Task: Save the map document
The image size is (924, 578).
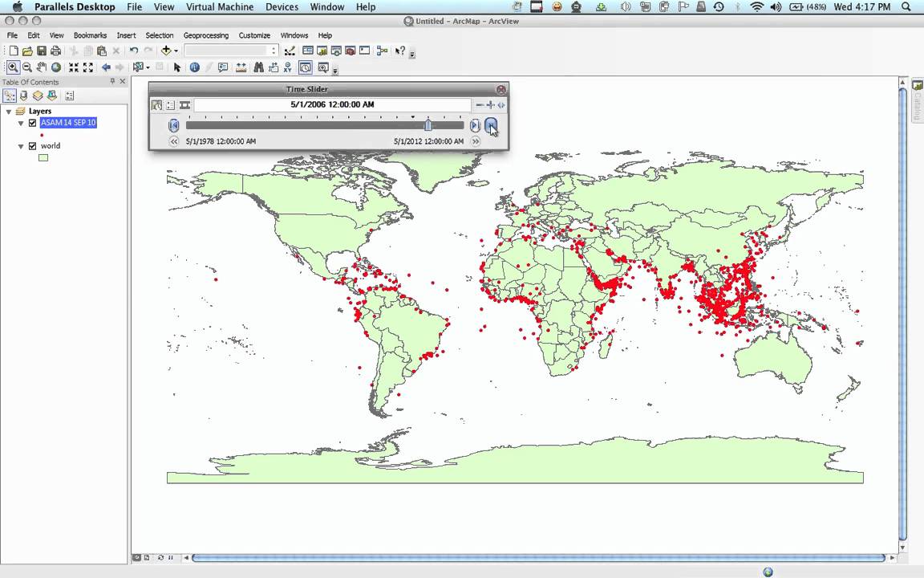Action: (x=41, y=51)
